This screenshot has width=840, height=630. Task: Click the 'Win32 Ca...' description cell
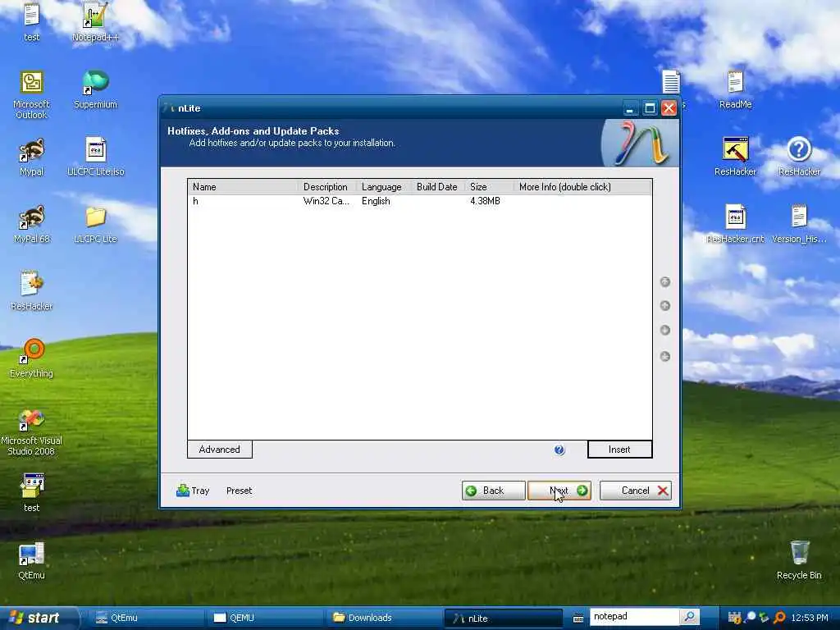pyautogui.click(x=326, y=202)
